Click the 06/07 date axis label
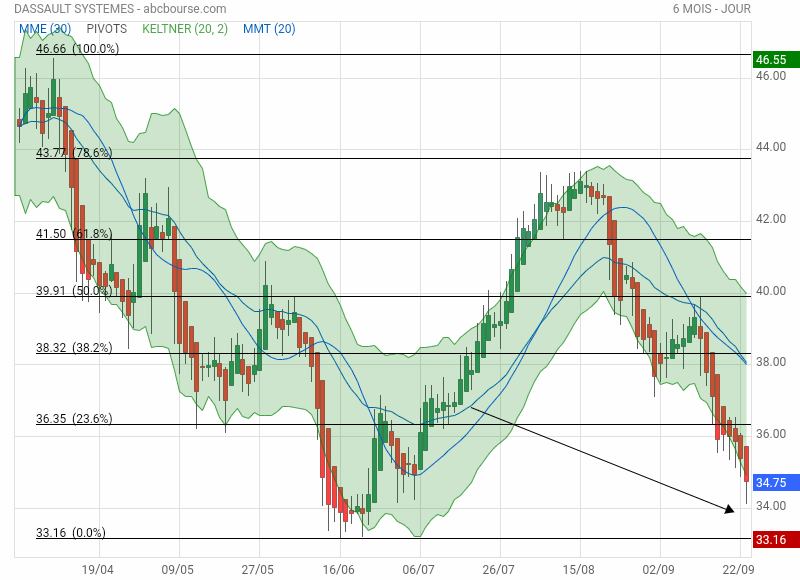The image size is (800, 580). (x=418, y=569)
